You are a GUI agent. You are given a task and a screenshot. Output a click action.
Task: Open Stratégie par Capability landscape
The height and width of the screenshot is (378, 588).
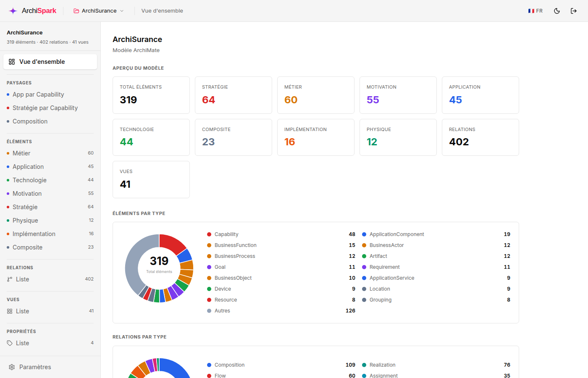[50, 108]
